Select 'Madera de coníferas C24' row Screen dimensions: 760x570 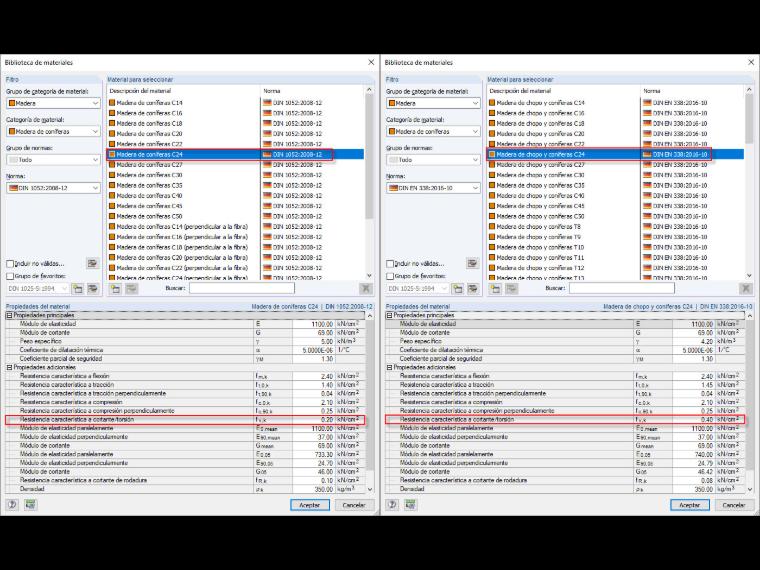point(236,155)
